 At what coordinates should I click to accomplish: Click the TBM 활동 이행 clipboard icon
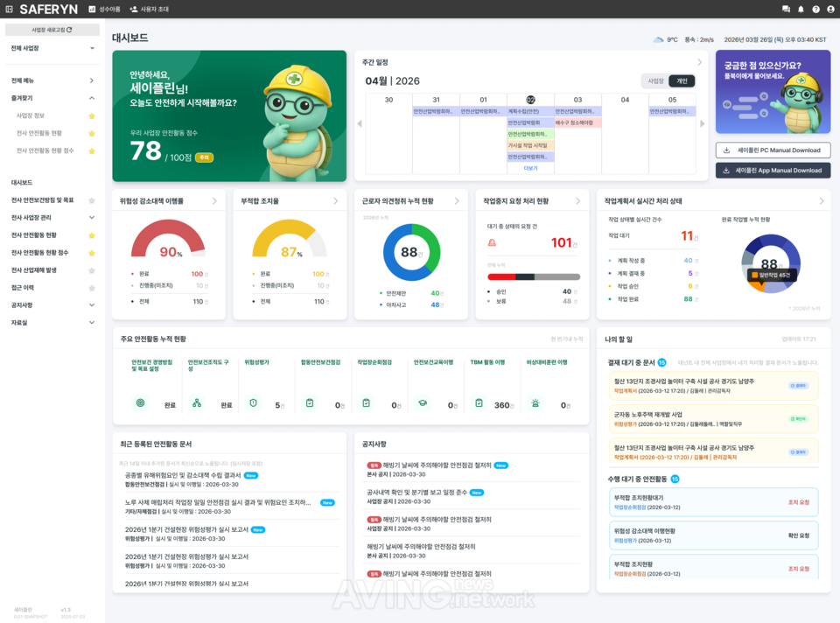pyautogui.click(x=479, y=402)
